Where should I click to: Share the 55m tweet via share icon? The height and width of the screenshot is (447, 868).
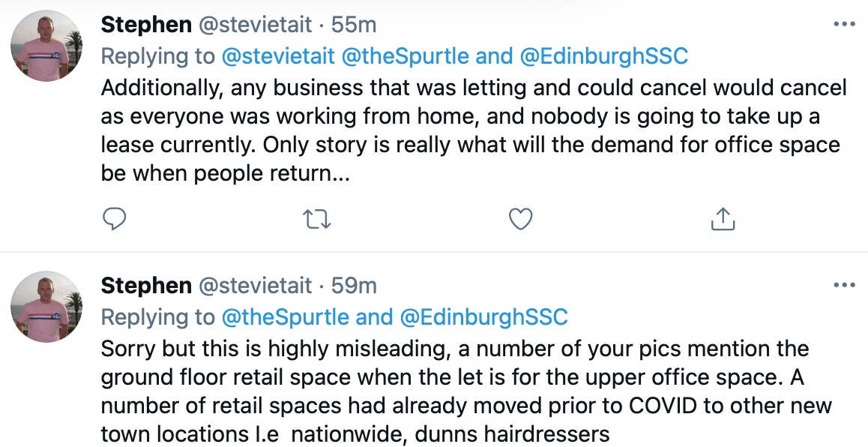pyautogui.click(x=723, y=219)
